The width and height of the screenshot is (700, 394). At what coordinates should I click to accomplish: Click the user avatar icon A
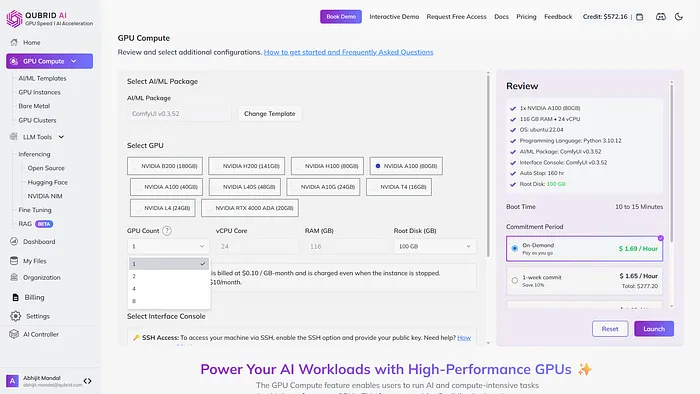[x=12, y=381]
